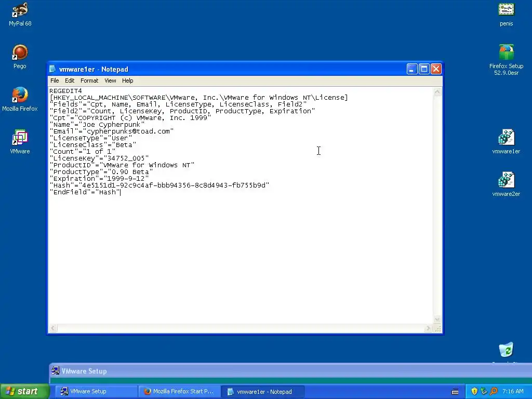The height and width of the screenshot is (399, 532).
Task: Click the keyboard icon beside system tray
Action: tap(455, 392)
